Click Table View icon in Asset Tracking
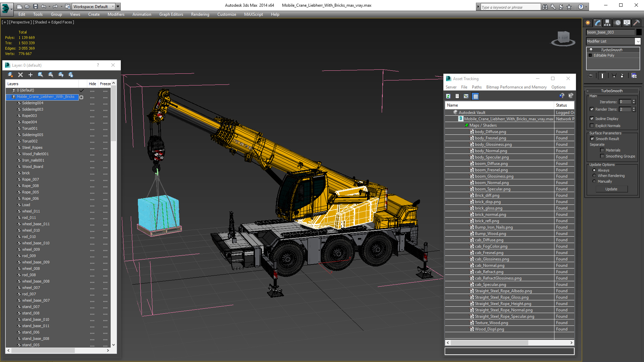The width and height of the screenshot is (644, 362). coord(475,96)
